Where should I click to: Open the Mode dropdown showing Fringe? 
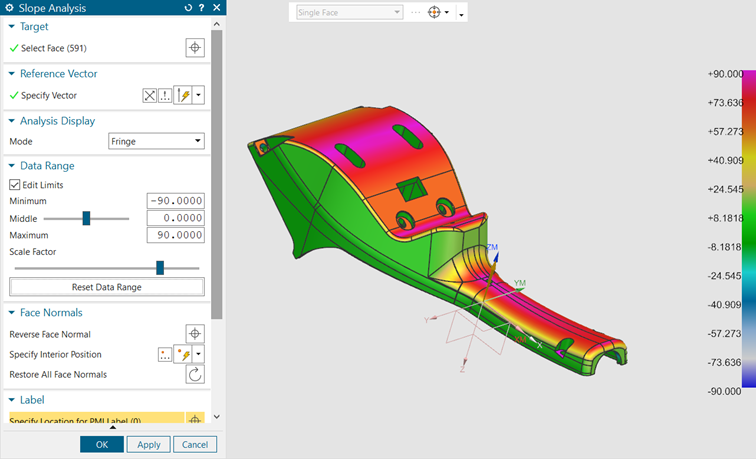pyautogui.click(x=156, y=141)
